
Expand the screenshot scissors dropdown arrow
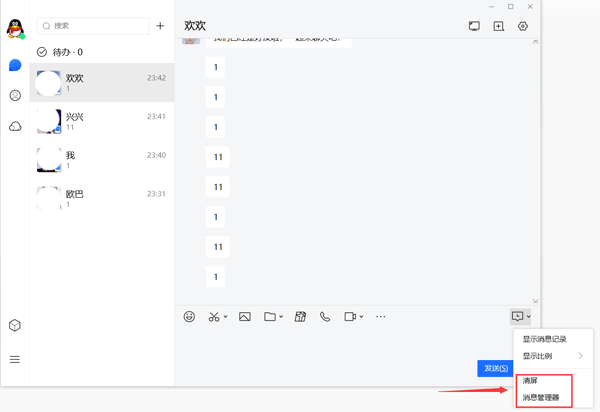point(225,316)
